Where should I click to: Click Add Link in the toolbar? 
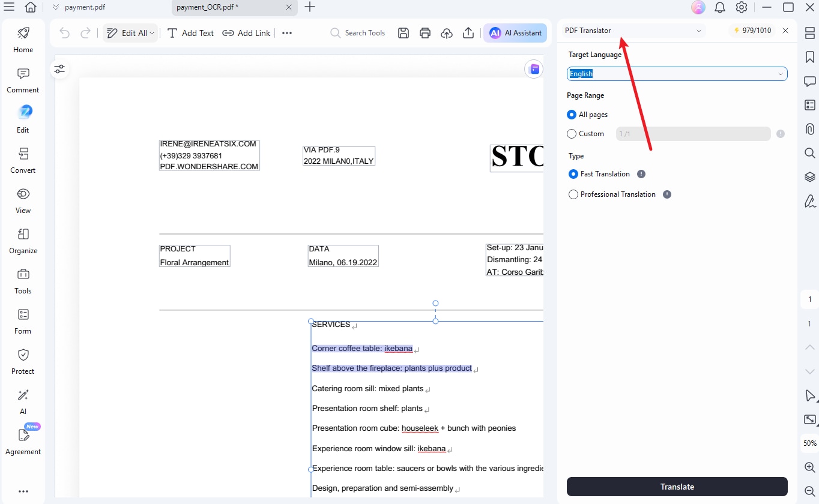click(x=246, y=33)
